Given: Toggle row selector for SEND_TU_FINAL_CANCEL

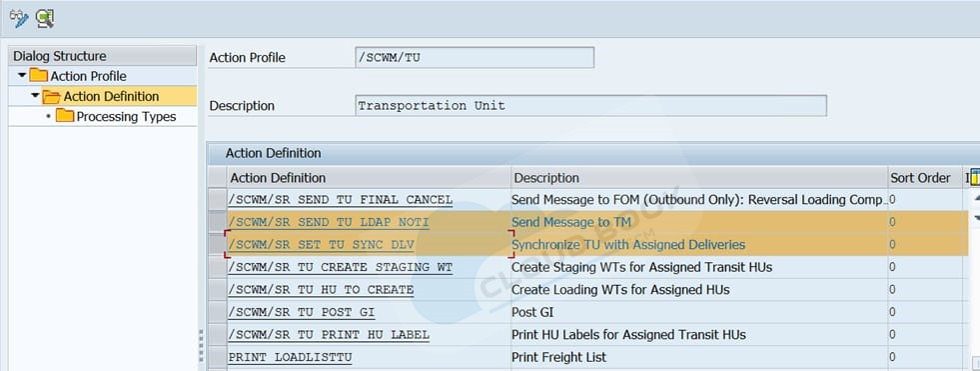Looking at the screenshot, I should [217, 200].
